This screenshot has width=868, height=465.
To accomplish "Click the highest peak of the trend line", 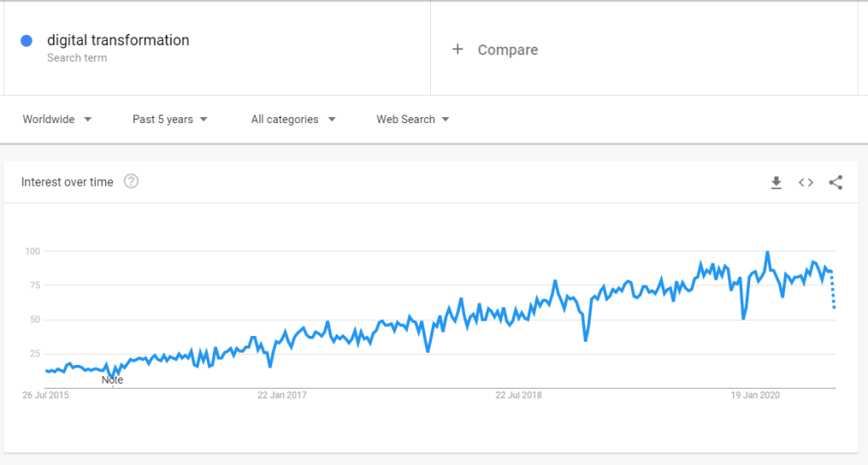I will pos(767,252).
